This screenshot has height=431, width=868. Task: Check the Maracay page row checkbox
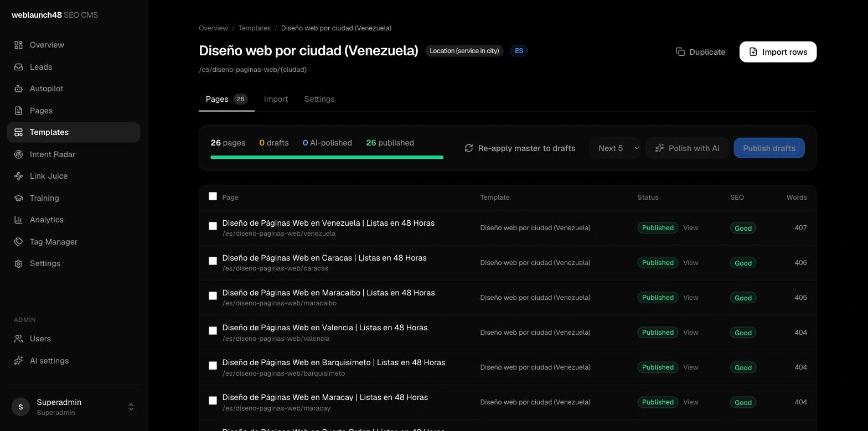(213, 401)
